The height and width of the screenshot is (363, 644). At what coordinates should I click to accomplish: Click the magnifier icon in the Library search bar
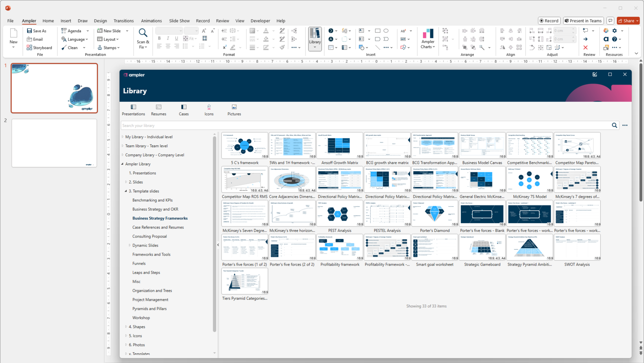click(614, 125)
